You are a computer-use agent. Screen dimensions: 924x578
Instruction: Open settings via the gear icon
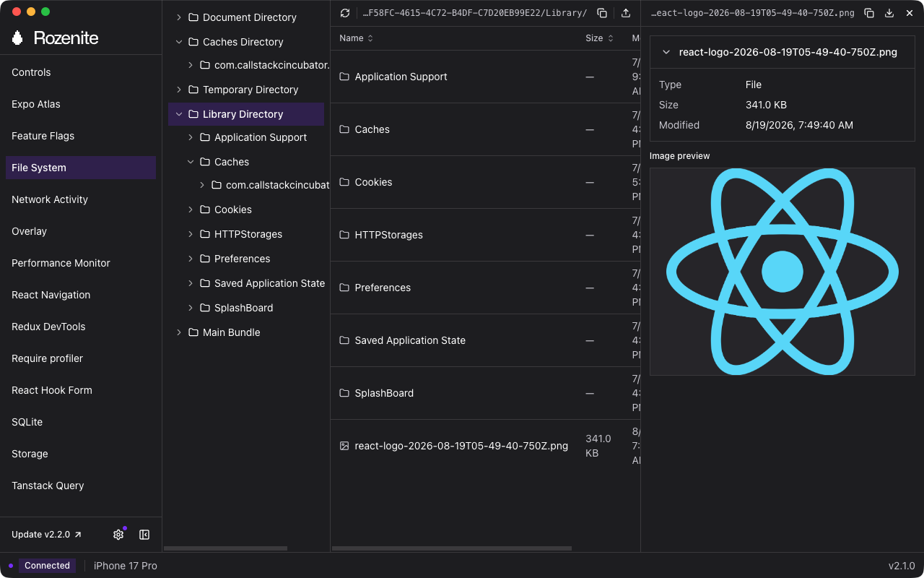pyautogui.click(x=118, y=535)
